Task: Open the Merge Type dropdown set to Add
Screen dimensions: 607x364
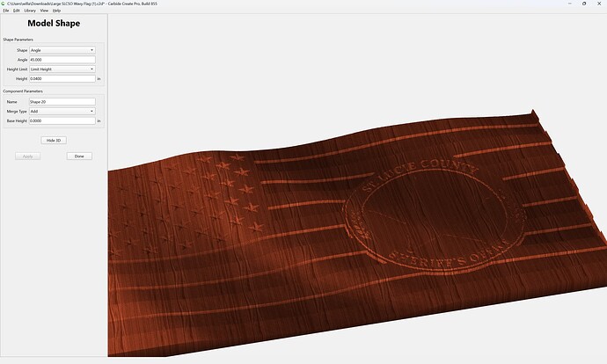Action: point(62,111)
